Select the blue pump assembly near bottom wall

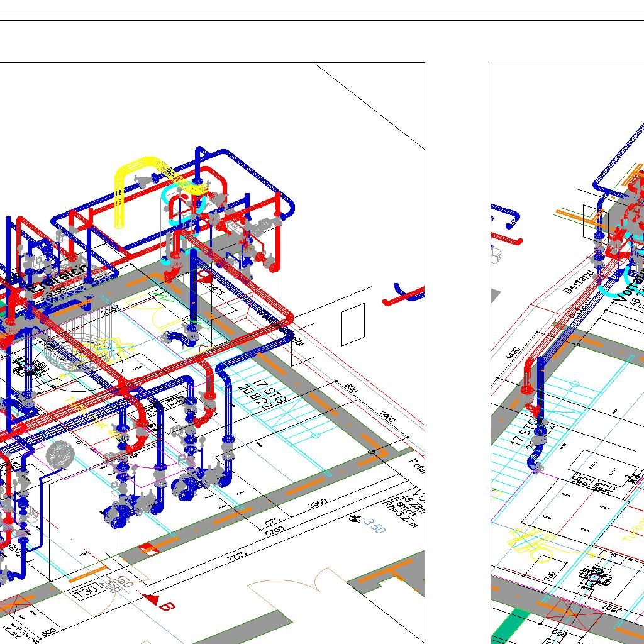[117, 514]
